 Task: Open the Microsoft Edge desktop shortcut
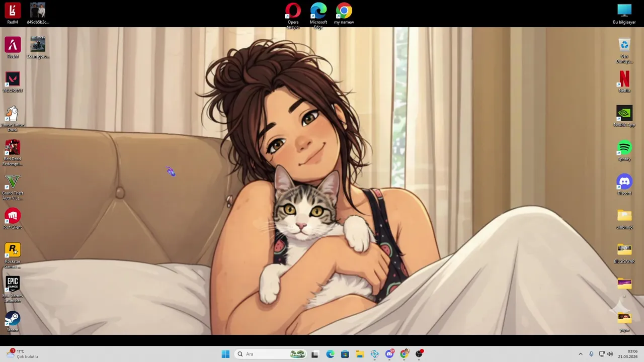tap(318, 16)
